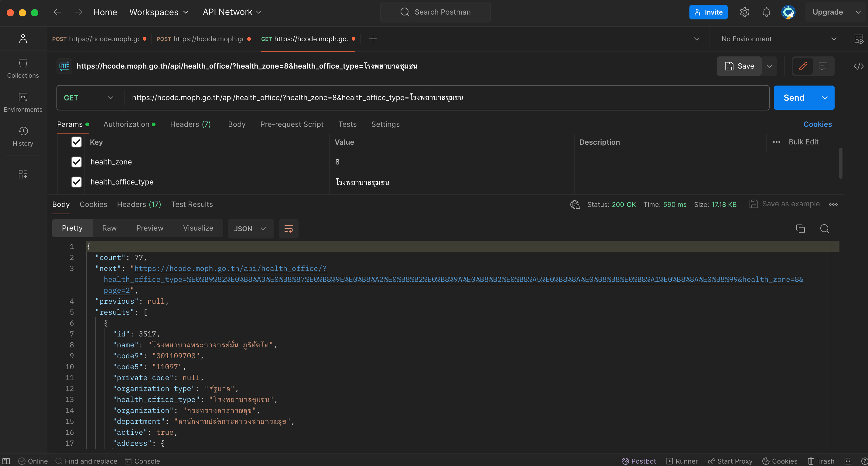Open the Environments sidebar panel
The height and width of the screenshot is (466, 868).
click(23, 102)
